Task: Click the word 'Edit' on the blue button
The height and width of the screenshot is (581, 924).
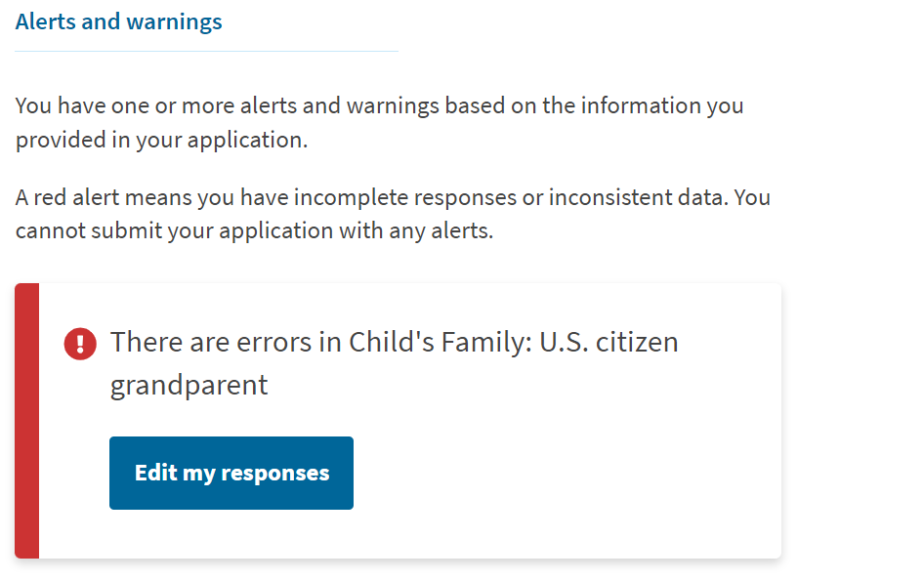Action: [155, 473]
